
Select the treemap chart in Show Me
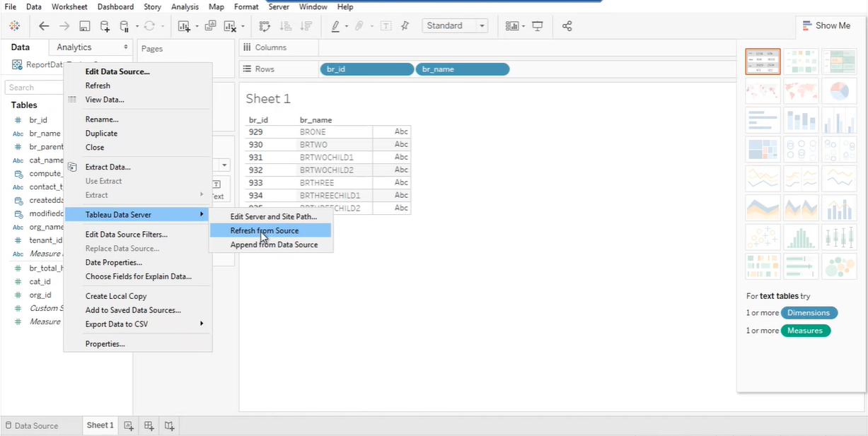[x=763, y=150]
